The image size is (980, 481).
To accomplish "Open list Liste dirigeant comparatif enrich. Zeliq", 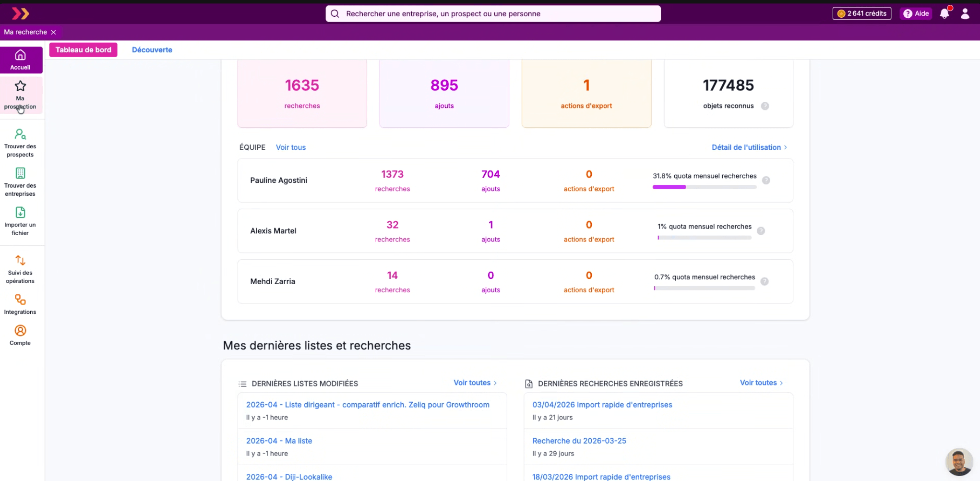I will click(368, 405).
